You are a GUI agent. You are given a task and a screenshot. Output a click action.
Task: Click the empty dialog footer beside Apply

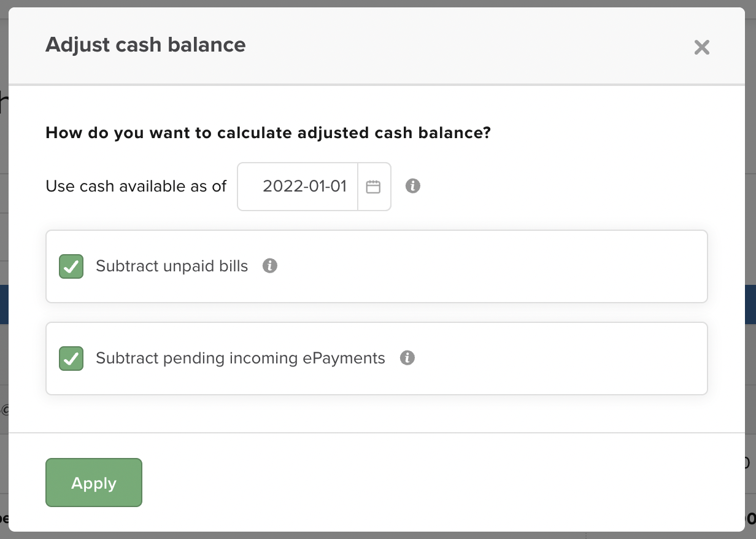point(430,483)
